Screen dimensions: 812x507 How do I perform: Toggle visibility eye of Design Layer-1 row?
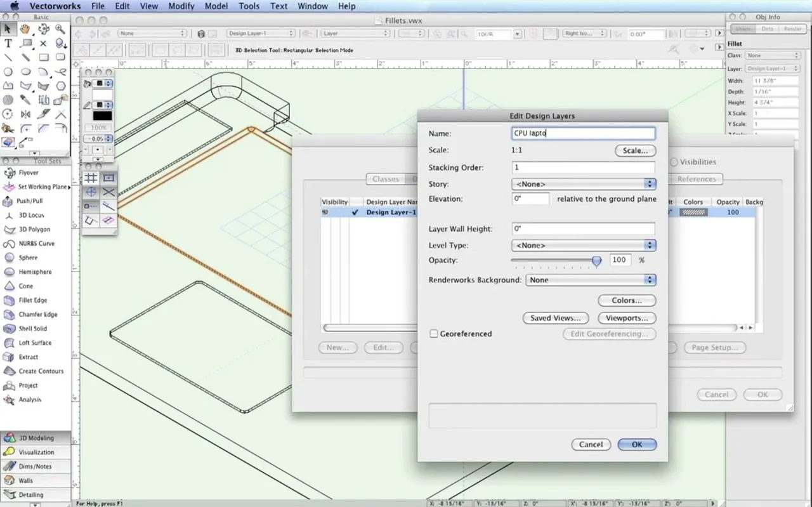click(x=325, y=213)
